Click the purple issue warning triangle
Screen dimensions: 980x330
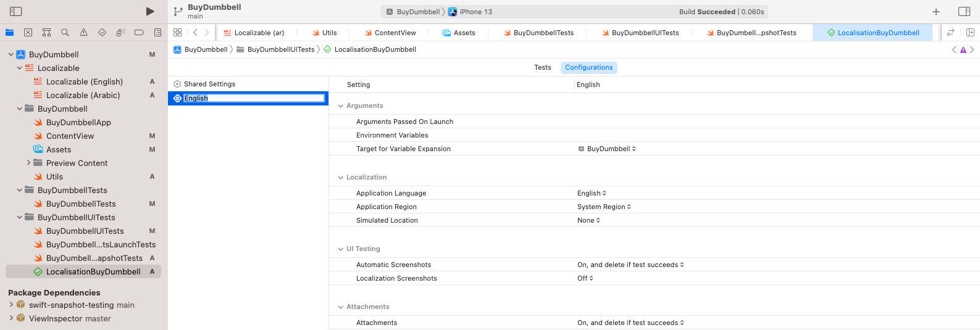[x=963, y=50]
